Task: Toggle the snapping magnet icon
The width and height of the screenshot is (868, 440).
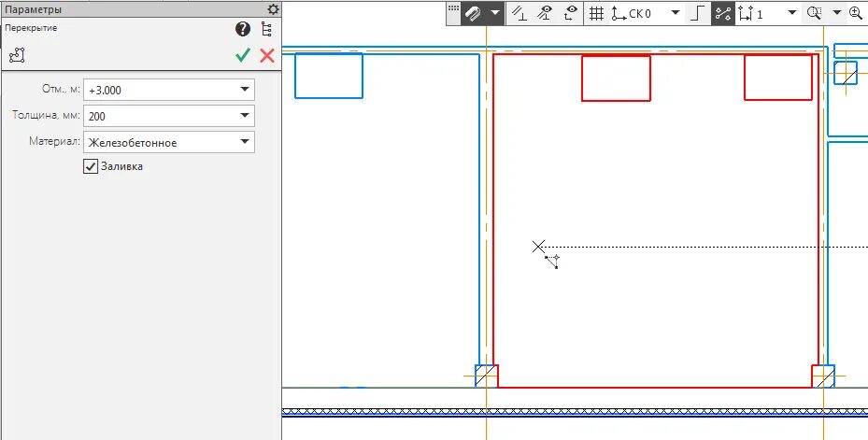Action: click(x=473, y=13)
